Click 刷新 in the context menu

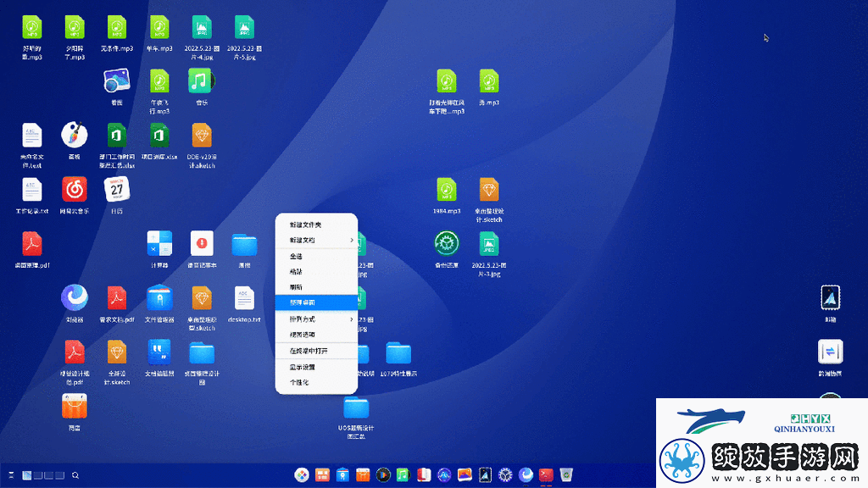coord(316,287)
